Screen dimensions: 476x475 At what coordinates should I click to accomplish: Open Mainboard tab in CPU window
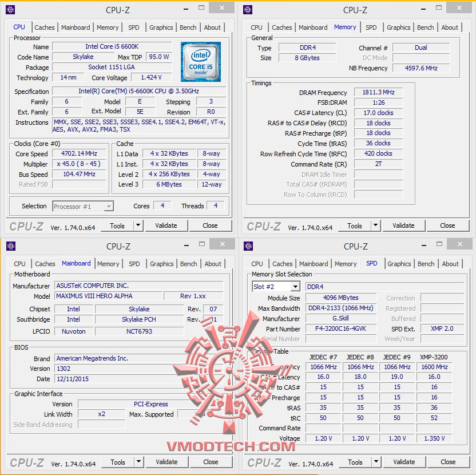pyautogui.click(x=76, y=27)
